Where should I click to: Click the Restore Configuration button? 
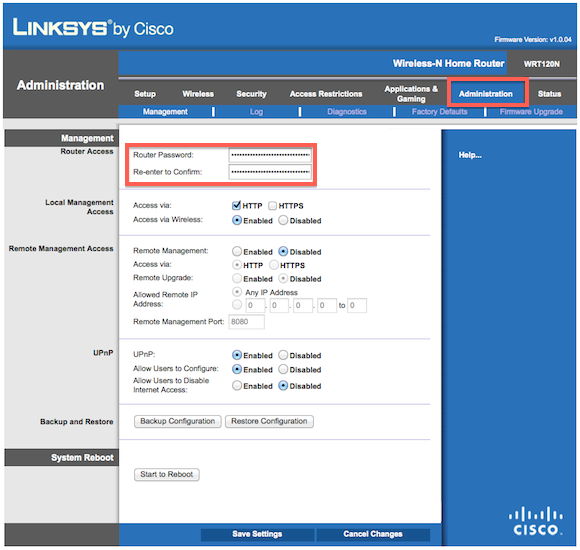269,421
